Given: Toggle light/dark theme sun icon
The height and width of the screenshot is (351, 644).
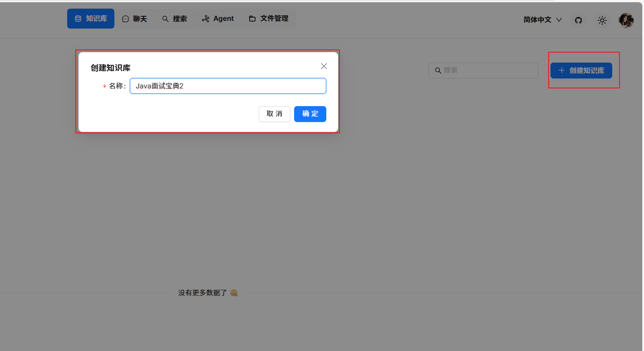Looking at the screenshot, I should point(602,20).
